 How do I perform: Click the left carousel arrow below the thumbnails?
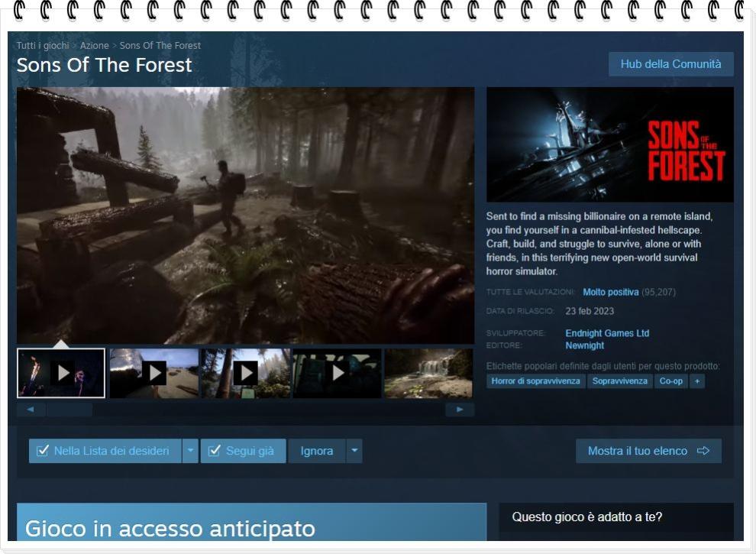(31, 409)
